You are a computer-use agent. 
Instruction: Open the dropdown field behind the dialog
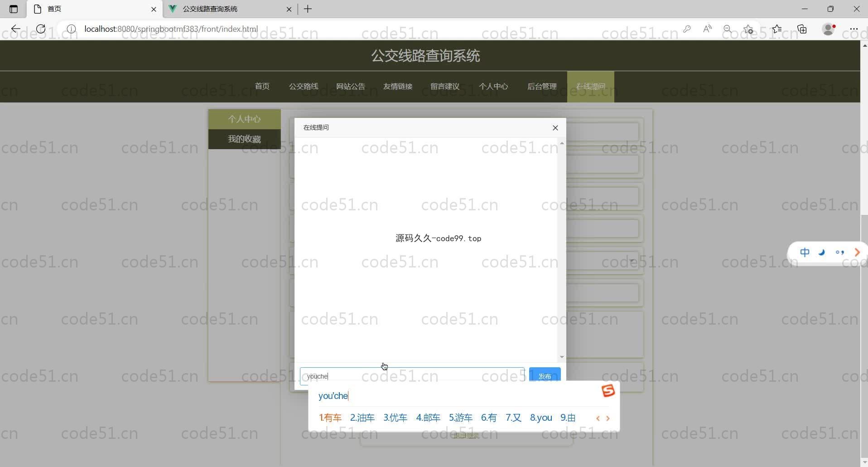point(603,261)
